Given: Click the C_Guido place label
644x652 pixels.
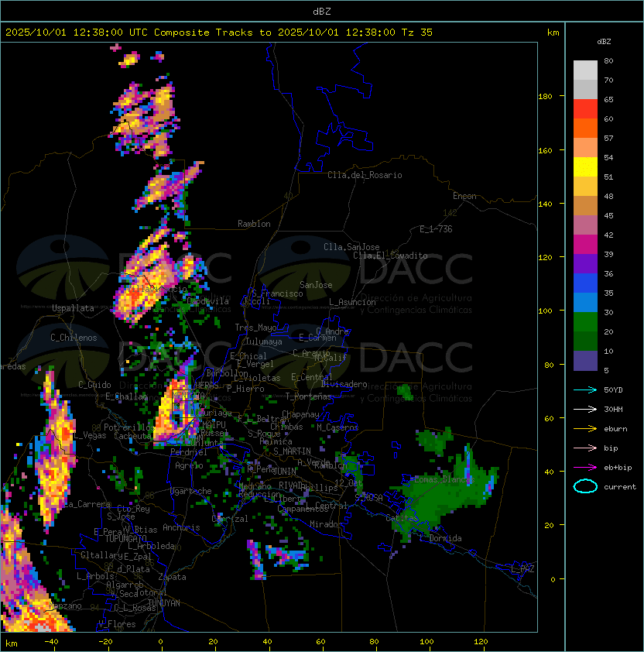Looking at the screenshot, I should click(94, 385).
